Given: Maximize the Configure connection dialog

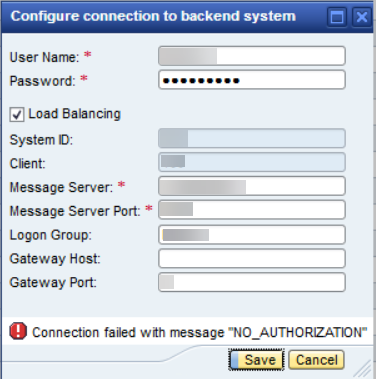Looking at the screenshot, I should [x=337, y=17].
